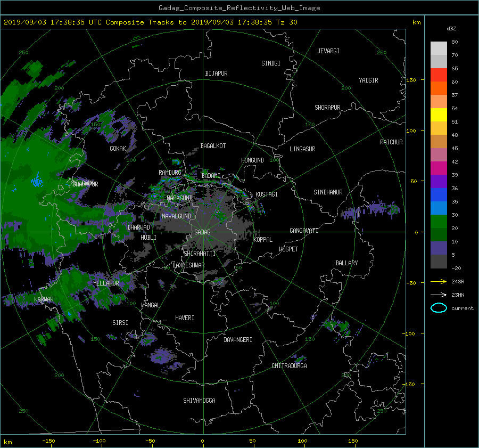Click the YELLAPUR city label

(106, 283)
